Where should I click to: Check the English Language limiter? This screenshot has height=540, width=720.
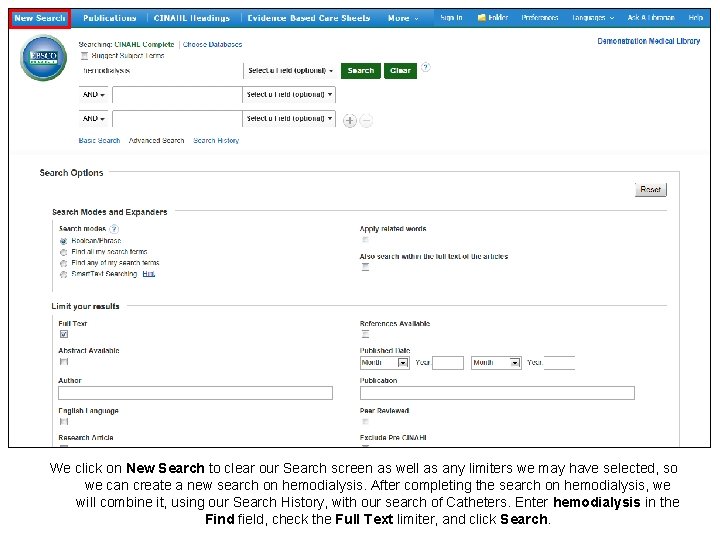(64, 422)
